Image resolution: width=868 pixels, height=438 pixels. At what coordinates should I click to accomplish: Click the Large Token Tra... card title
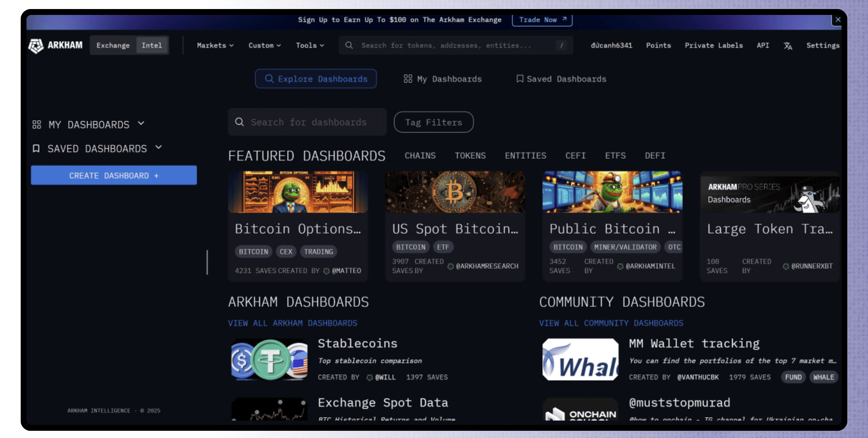(x=770, y=229)
